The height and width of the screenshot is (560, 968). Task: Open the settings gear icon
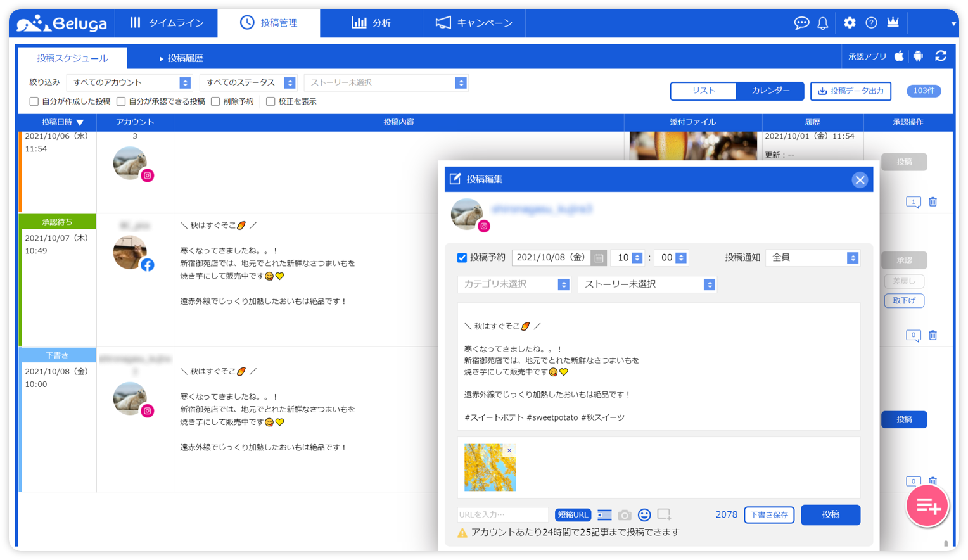pyautogui.click(x=850, y=23)
